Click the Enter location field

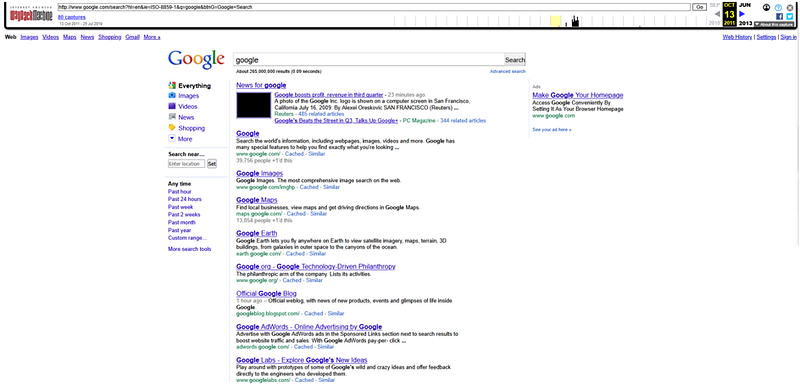pyautogui.click(x=186, y=164)
